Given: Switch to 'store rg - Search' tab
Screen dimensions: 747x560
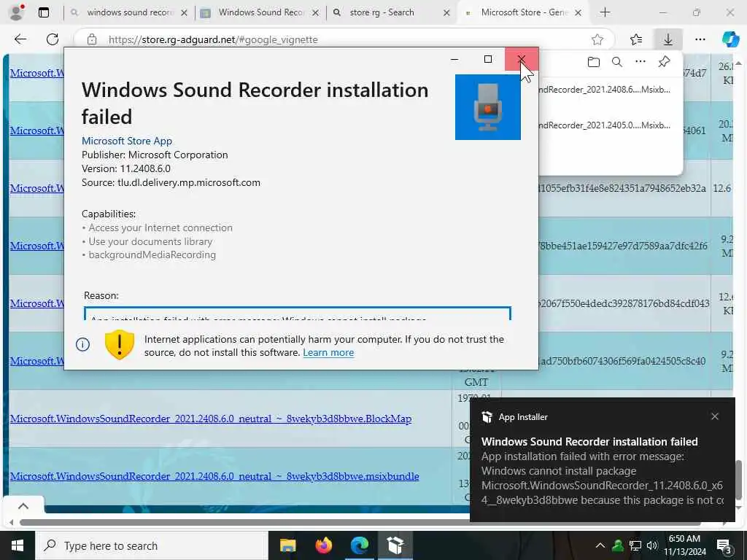Looking at the screenshot, I should point(392,12).
